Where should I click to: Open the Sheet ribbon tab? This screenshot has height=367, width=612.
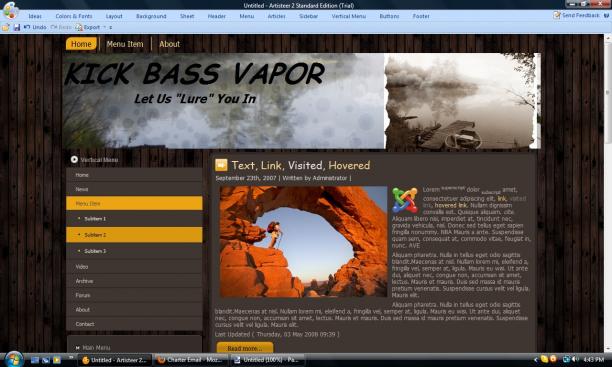click(187, 16)
